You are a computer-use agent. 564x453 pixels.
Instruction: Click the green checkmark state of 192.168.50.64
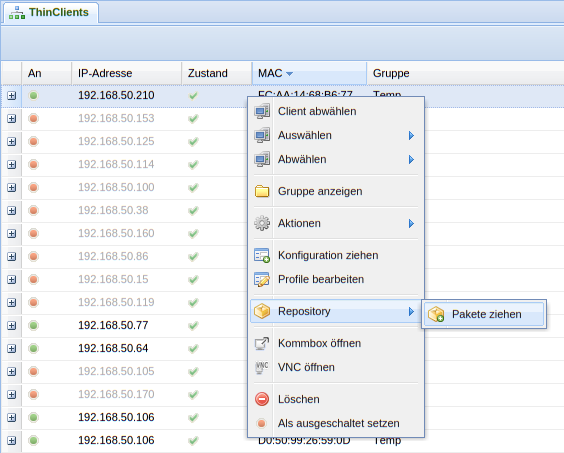pos(193,349)
